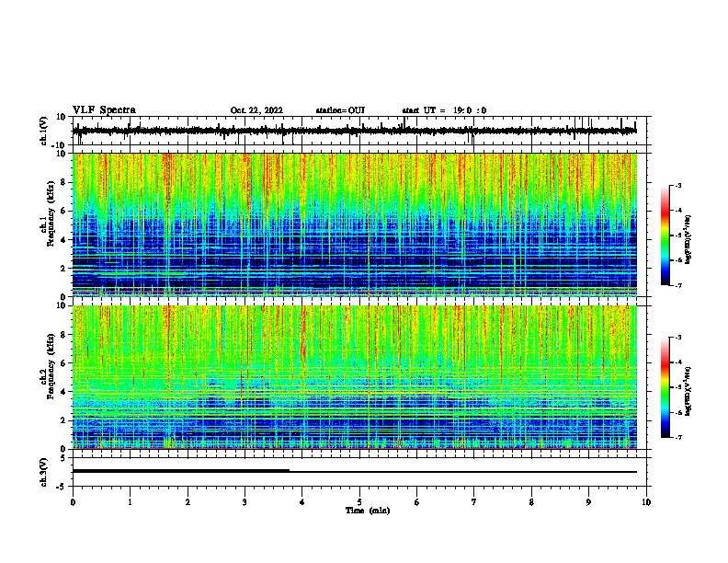728x563 pixels.
Task: Click the ch.1 color bar "-3" label
Action: [677, 185]
